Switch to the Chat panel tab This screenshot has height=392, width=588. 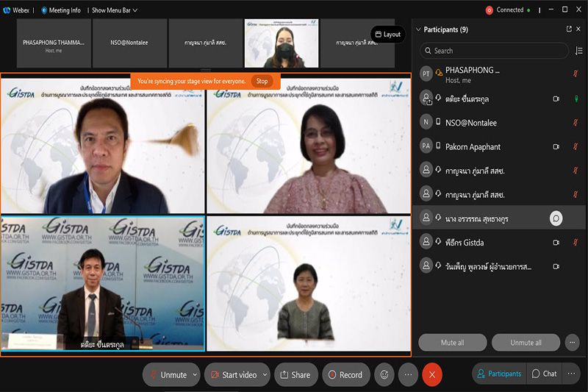(x=544, y=374)
